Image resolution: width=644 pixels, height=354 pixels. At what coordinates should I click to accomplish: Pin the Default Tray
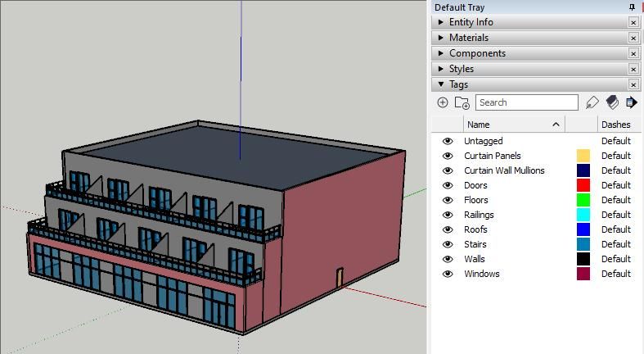pyautogui.click(x=632, y=7)
